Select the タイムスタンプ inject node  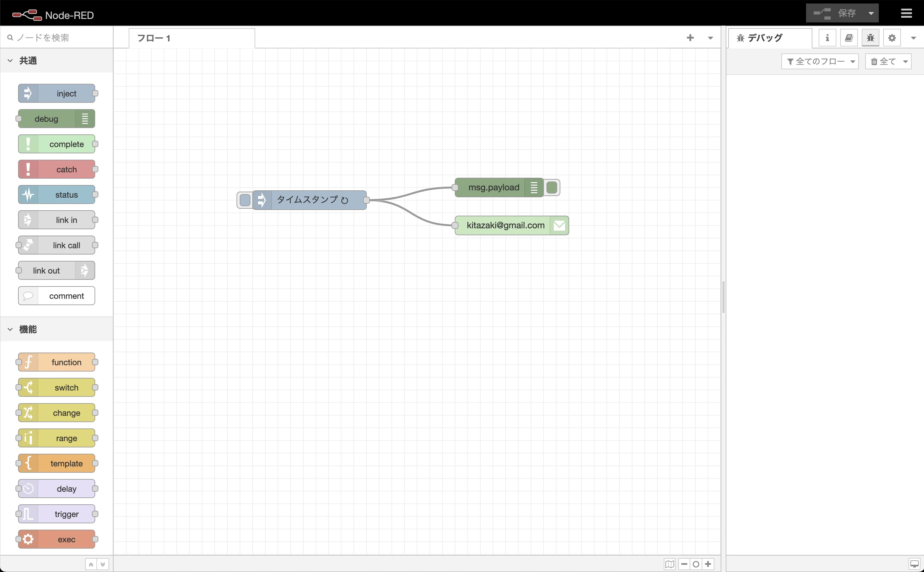(309, 200)
